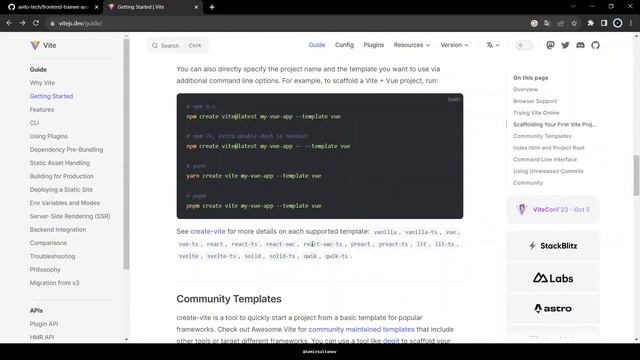This screenshot has width=640, height=360.
Task: Open Chrome three-dot menu
Action: [x=631, y=23]
